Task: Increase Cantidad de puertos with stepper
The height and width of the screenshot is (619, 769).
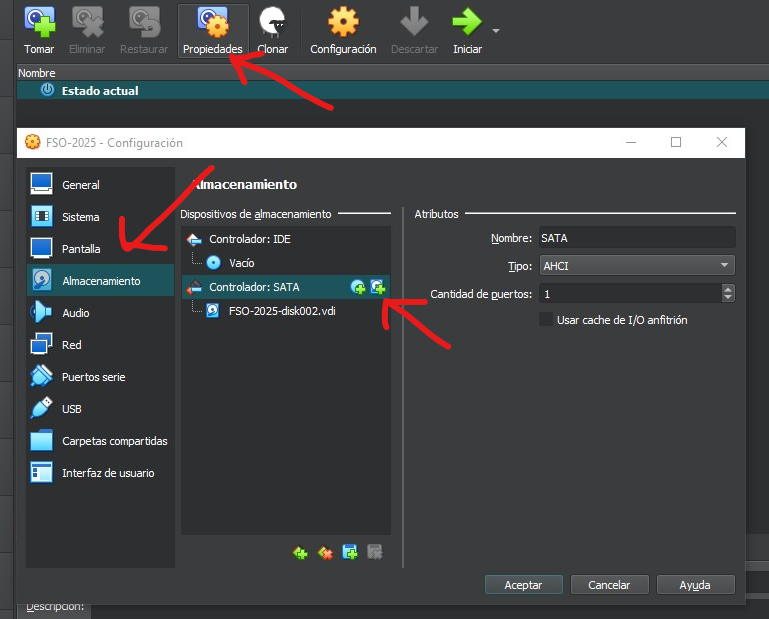Action: [728, 289]
